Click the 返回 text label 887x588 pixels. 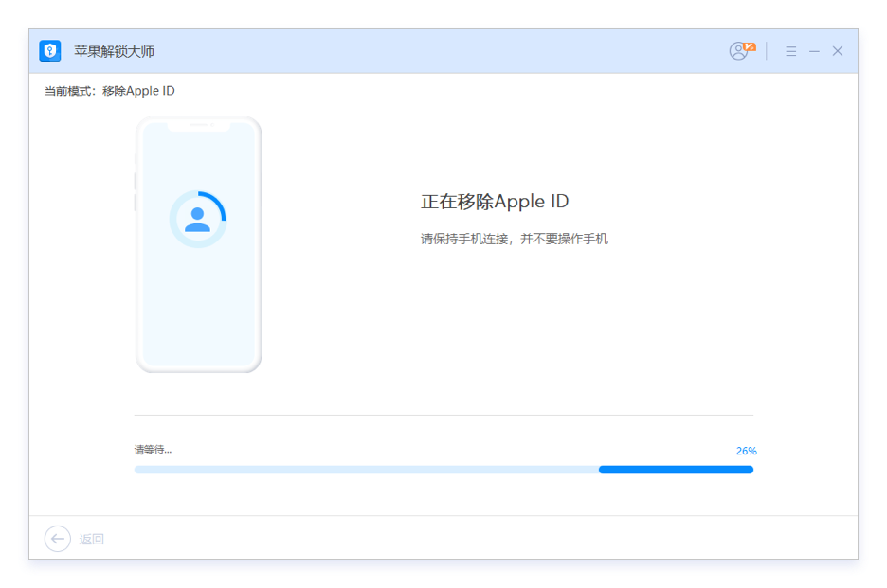coord(92,540)
